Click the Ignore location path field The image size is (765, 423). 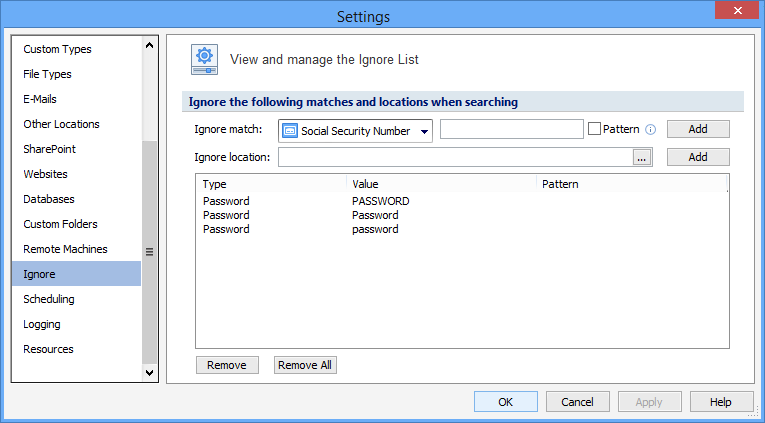(x=455, y=157)
